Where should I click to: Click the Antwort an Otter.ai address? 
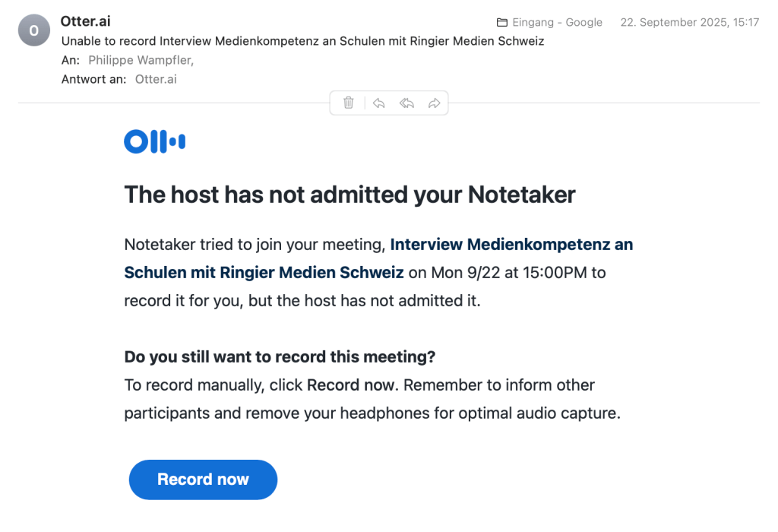click(x=156, y=78)
